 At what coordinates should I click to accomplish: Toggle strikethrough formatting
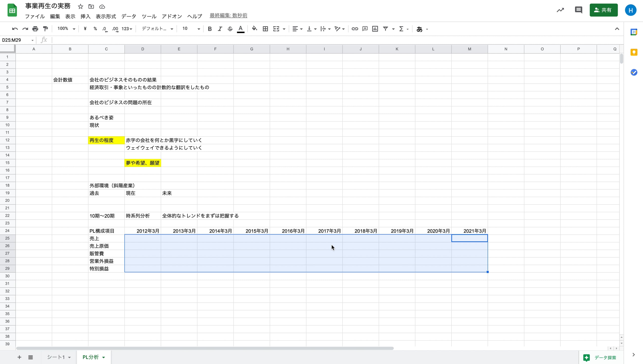pyautogui.click(x=230, y=29)
